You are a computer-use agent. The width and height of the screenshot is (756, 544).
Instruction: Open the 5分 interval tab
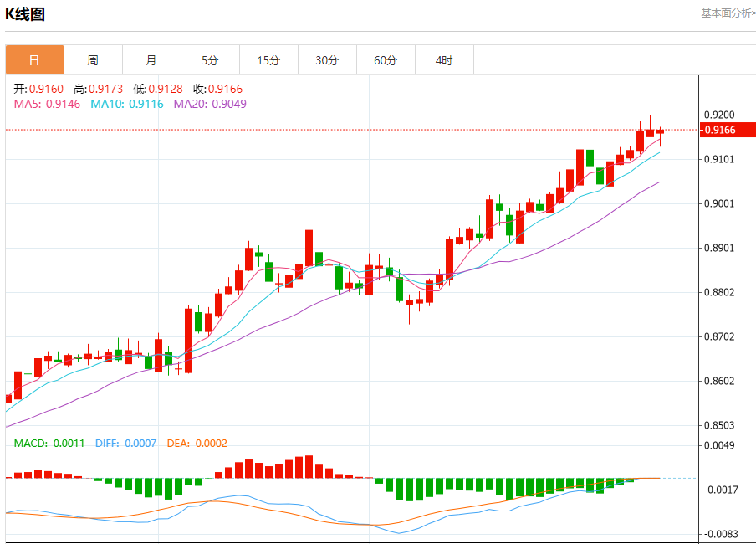pos(210,60)
